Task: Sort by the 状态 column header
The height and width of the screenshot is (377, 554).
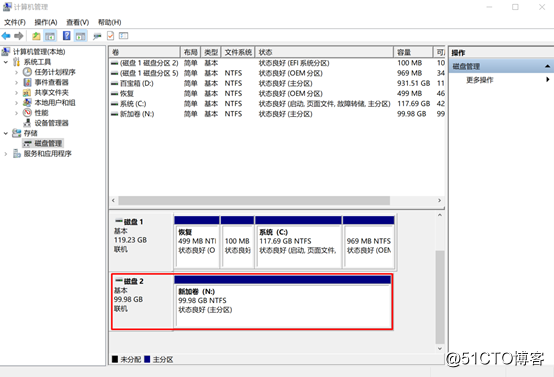Action: (x=324, y=52)
